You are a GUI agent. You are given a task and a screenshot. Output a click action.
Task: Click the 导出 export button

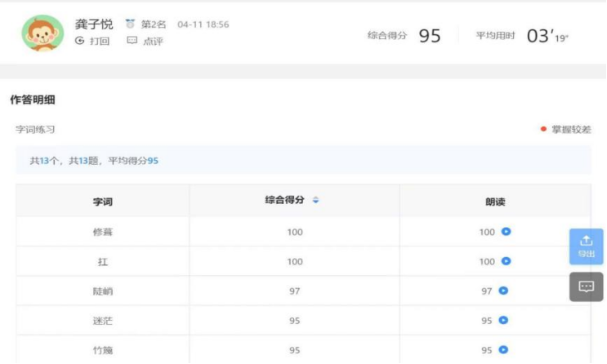[586, 246]
